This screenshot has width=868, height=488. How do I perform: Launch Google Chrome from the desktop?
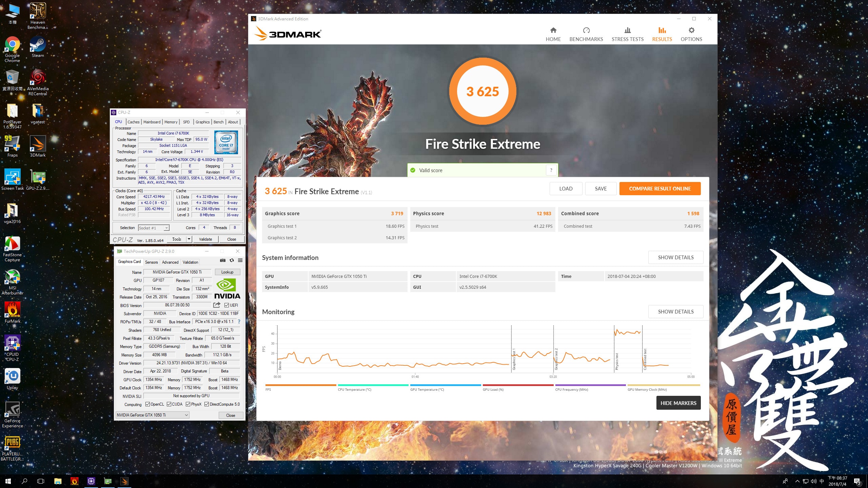[x=12, y=49]
